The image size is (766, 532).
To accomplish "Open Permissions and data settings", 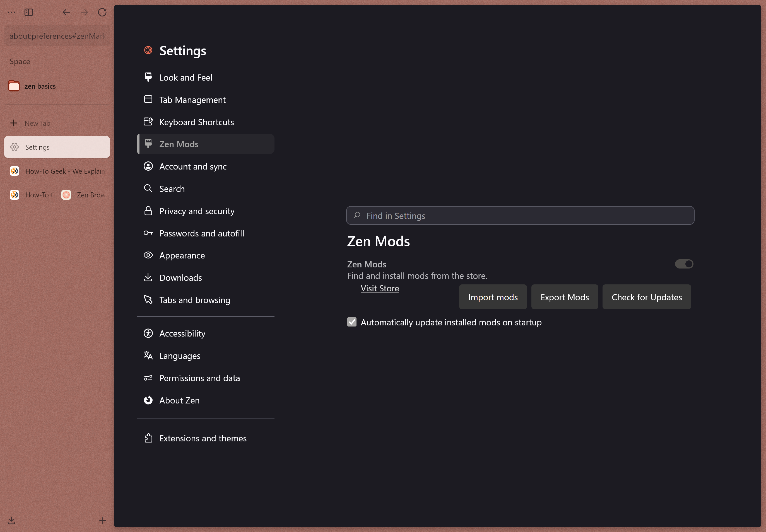I will coord(206,378).
